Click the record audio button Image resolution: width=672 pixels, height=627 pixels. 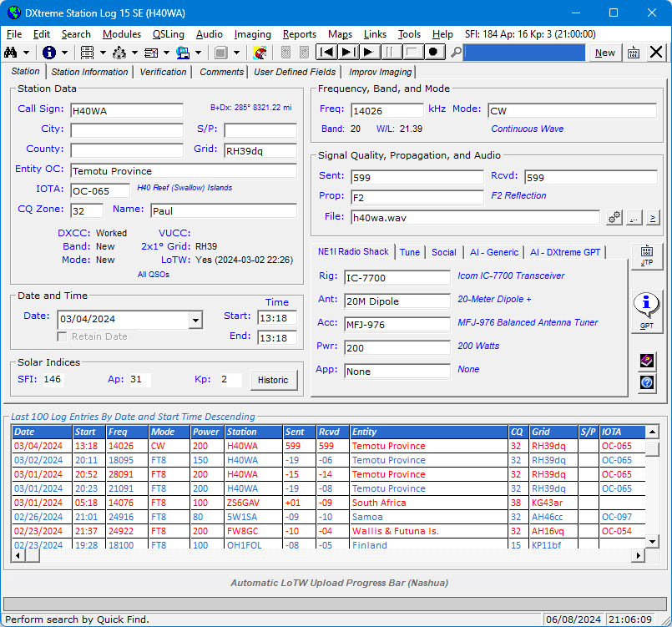tap(433, 53)
